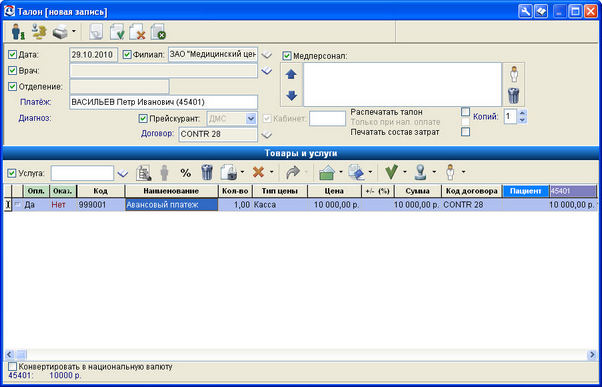Screen dimensions: 602x387
Task: Click the Услуга code input field
Action: [x=82, y=173]
